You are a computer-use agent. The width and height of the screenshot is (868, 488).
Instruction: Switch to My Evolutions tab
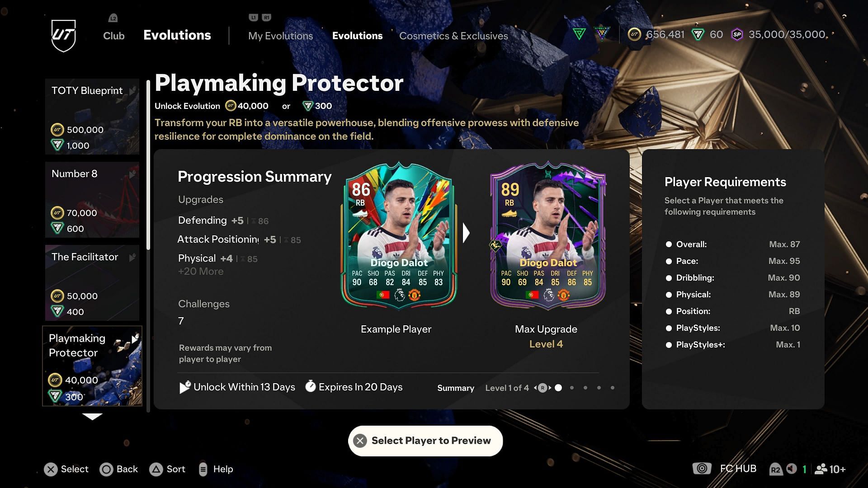click(x=280, y=36)
